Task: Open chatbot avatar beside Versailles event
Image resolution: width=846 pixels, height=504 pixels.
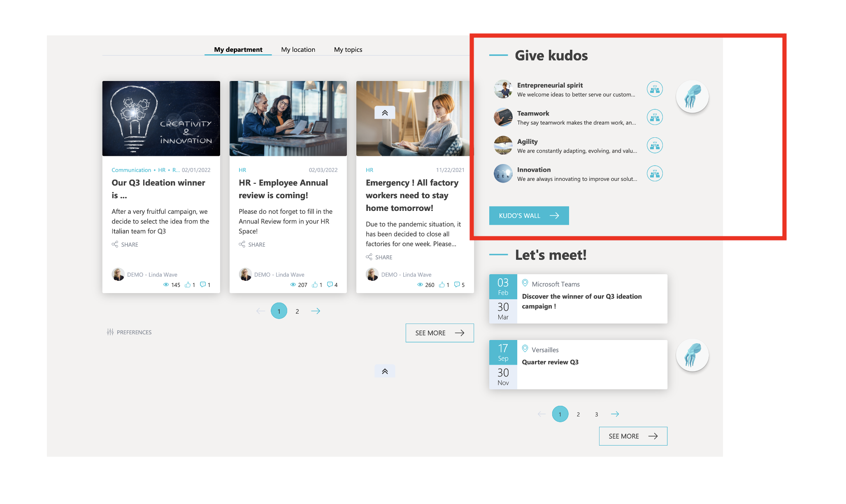Action: pos(693,355)
